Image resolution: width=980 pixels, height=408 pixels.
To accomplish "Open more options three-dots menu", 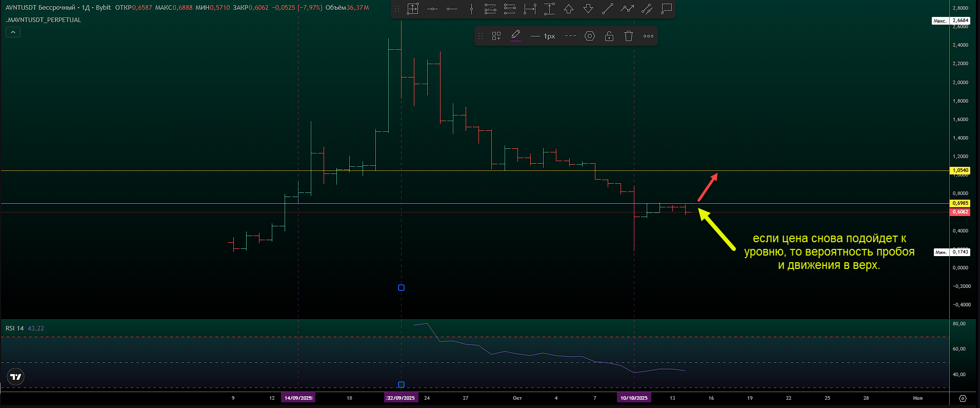I will coord(648,36).
